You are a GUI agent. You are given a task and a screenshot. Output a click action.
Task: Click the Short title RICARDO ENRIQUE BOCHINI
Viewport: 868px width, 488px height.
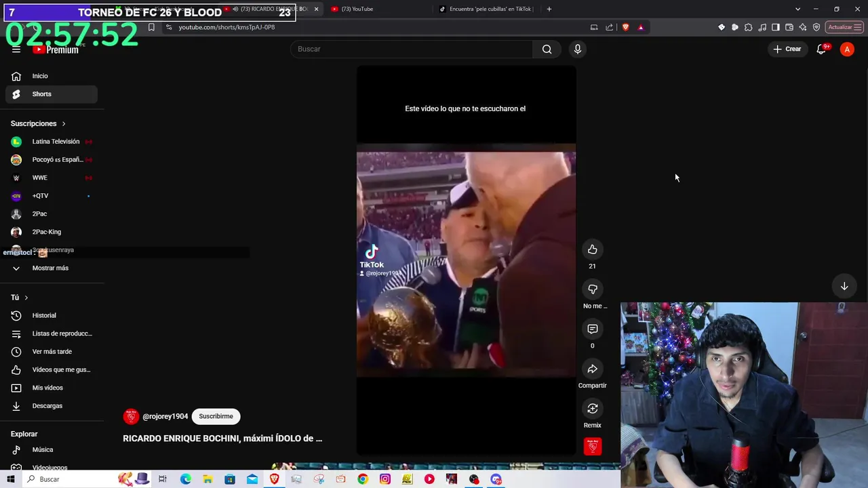coord(222,439)
